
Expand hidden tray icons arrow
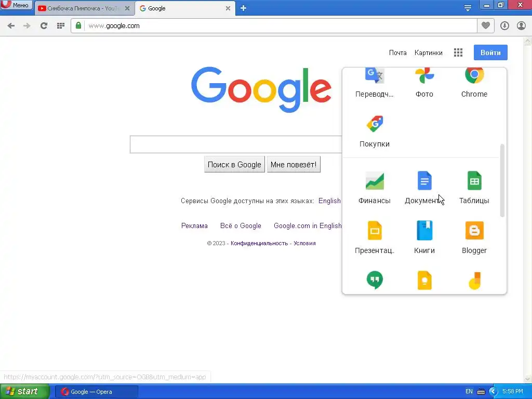tap(494, 392)
